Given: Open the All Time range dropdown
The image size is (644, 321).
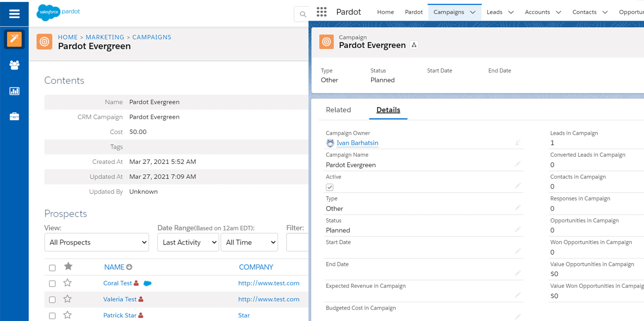Looking at the screenshot, I should click(249, 242).
